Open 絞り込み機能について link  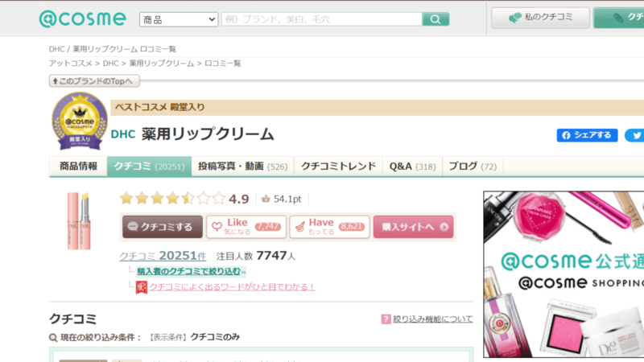tap(433, 319)
